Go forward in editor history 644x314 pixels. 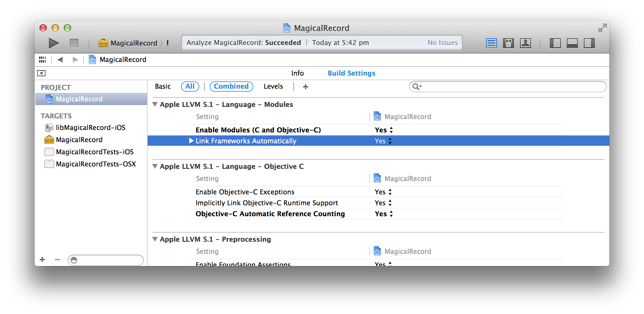pos(75,60)
